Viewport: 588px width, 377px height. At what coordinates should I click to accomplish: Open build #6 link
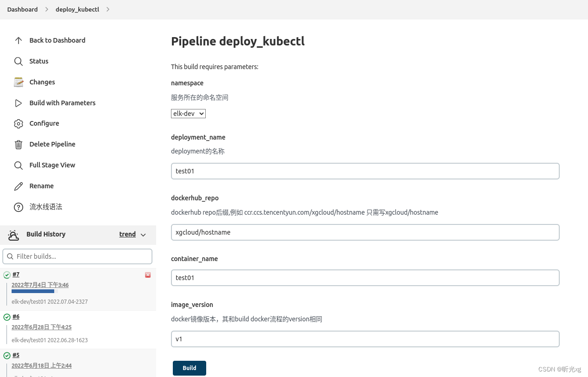click(x=16, y=317)
